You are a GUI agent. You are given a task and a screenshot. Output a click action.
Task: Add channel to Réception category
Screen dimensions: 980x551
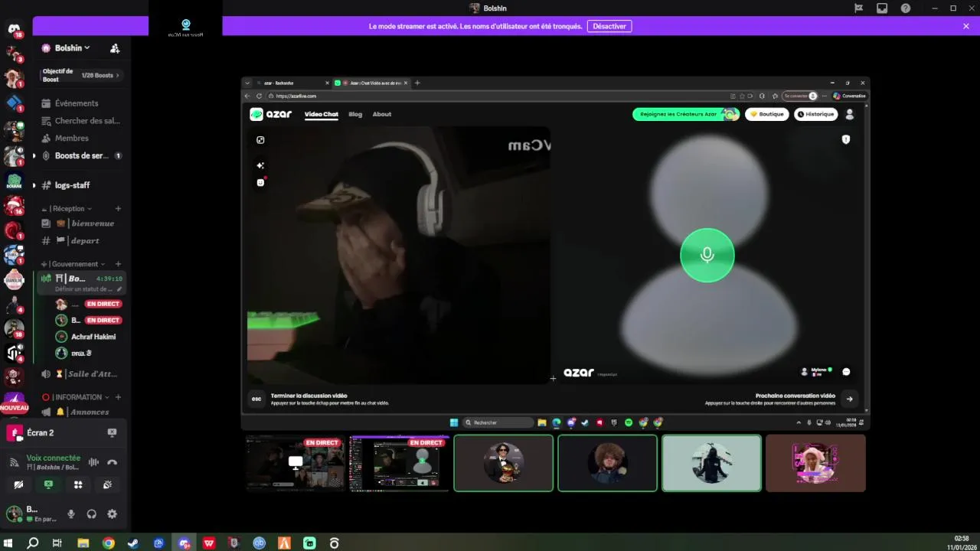tap(118, 208)
